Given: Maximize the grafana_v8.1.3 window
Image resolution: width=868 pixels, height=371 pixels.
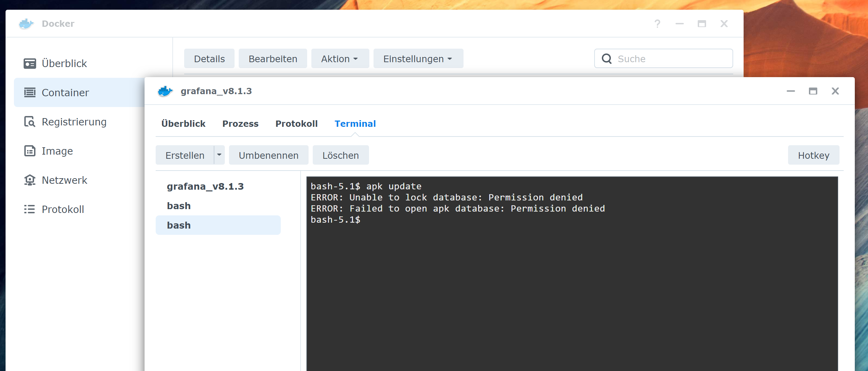Looking at the screenshot, I should [x=813, y=91].
